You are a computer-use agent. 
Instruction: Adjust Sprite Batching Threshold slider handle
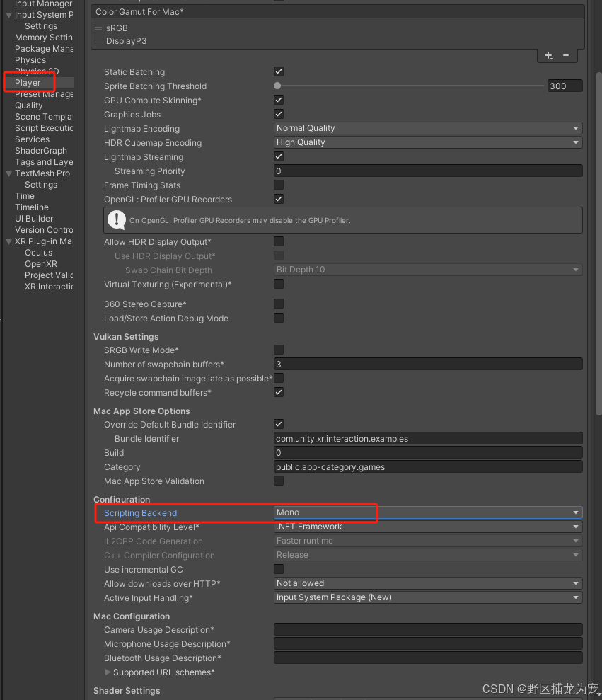[277, 86]
